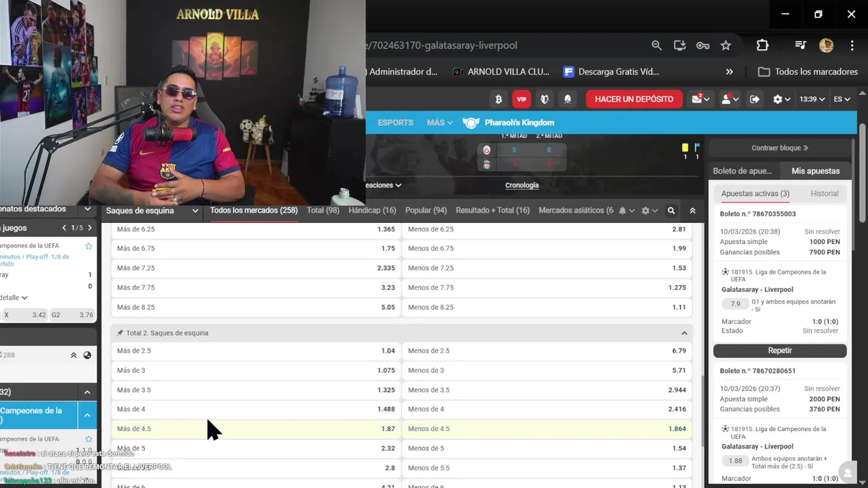Click the rocket icon in site header
This screenshot has height=488, width=868.
pos(568,99)
